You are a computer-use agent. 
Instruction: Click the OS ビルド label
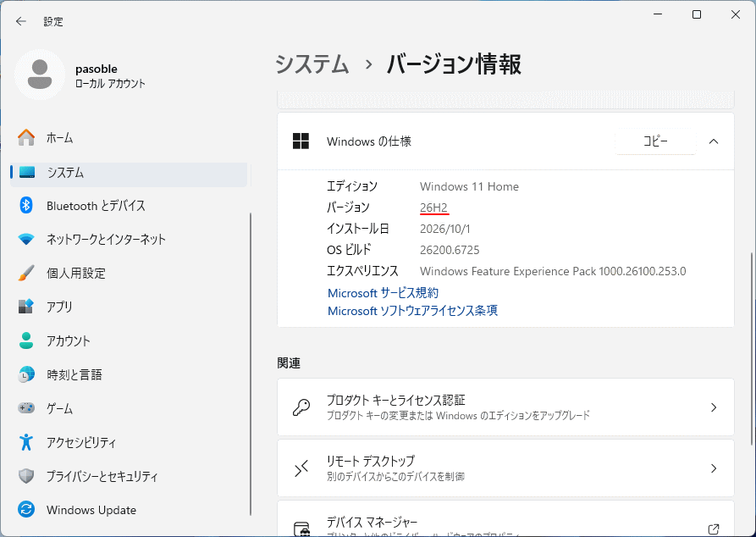(x=349, y=250)
